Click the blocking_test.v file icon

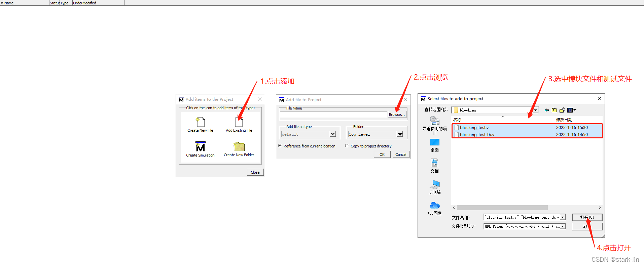[457, 127]
